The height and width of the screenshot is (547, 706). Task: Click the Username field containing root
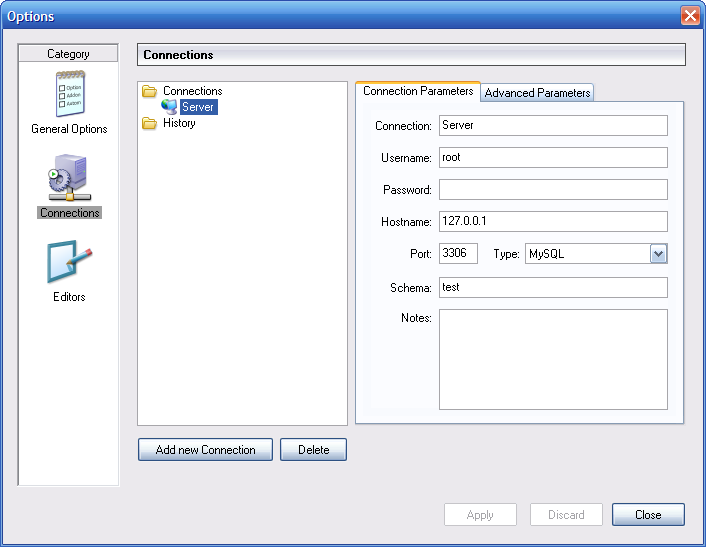pos(553,158)
